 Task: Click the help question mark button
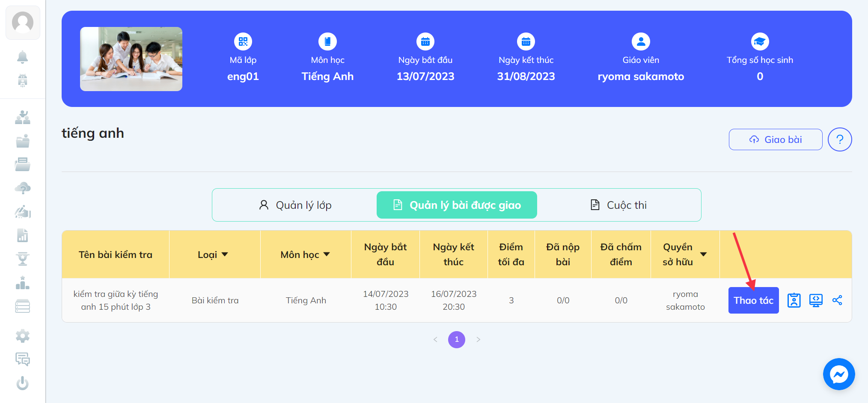840,139
